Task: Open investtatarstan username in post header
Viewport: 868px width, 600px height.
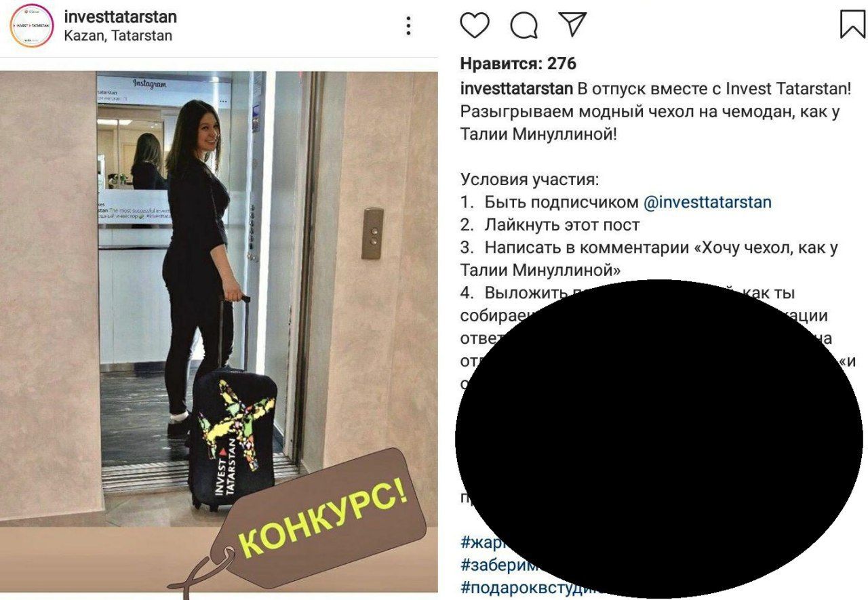Action: click(x=120, y=16)
